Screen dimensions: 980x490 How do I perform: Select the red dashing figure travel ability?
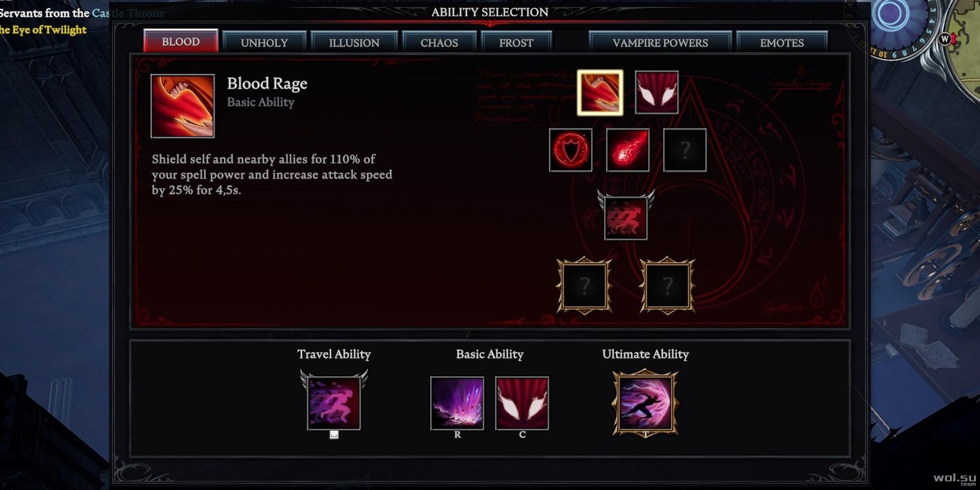point(626,218)
